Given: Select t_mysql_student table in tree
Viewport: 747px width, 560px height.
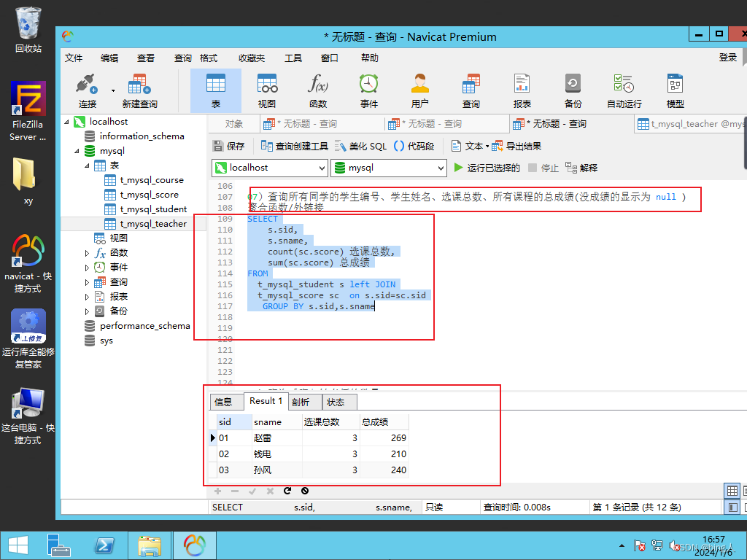Looking at the screenshot, I should click(146, 209).
